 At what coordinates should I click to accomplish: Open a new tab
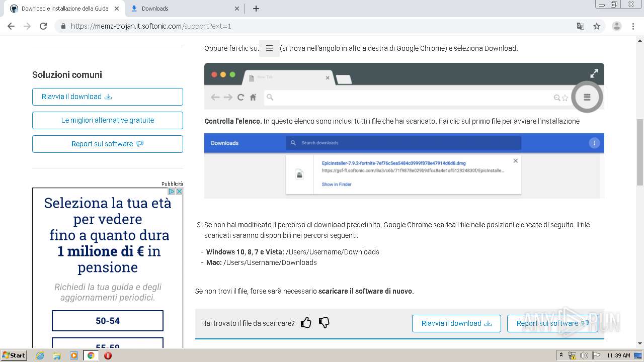point(256,9)
